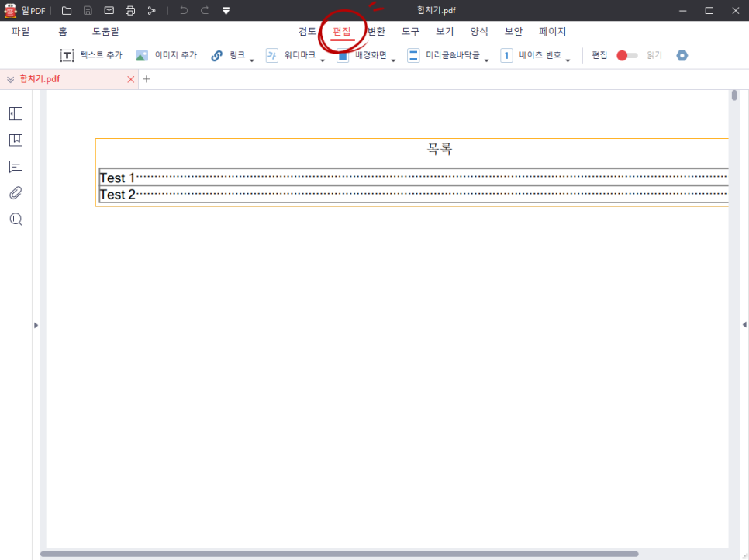The image size is (749, 560).
Task: Expand the right side panel arrow
Action: [744, 325]
